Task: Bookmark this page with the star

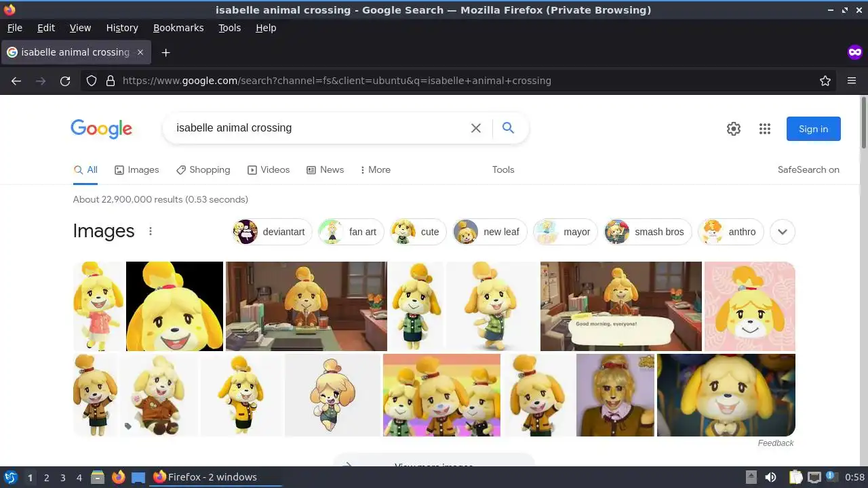Action: (825, 81)
